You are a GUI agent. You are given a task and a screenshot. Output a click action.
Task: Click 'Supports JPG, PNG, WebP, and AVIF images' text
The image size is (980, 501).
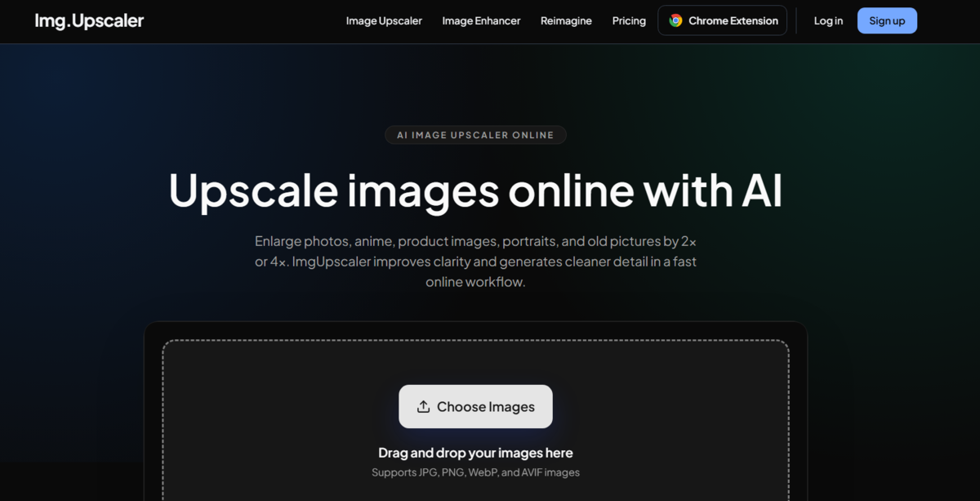(475, 472)
